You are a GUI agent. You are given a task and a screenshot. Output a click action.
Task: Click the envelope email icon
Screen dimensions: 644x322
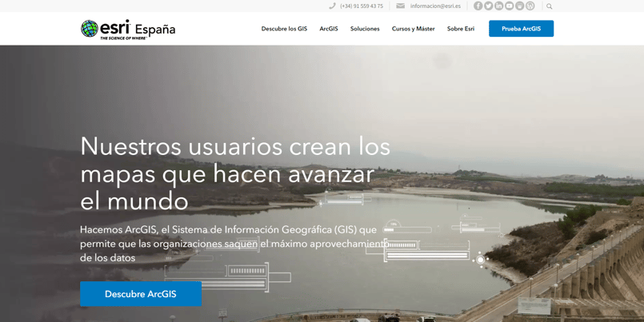[x=401, y=6]
